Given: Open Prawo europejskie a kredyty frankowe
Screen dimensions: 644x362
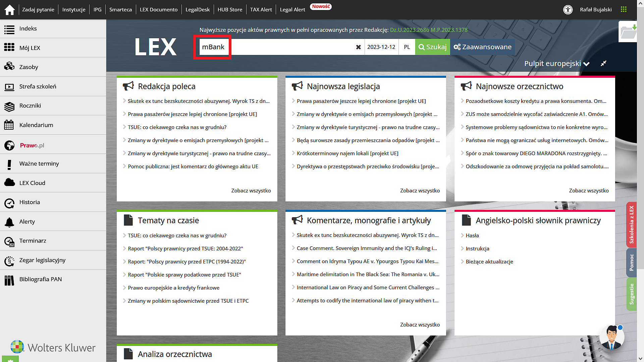Looking at the screenshot, I should (x=173, y=288).
